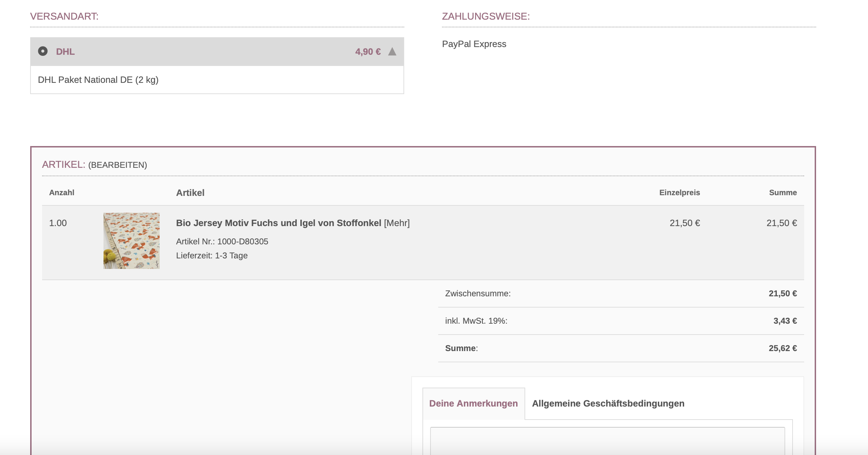Click the 4,90 € shipping price
868x455 pixels.
(368, 52)
